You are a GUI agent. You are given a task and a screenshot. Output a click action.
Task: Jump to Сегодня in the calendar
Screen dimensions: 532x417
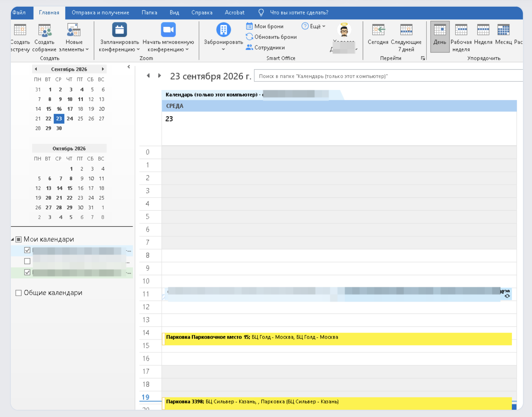378,37
